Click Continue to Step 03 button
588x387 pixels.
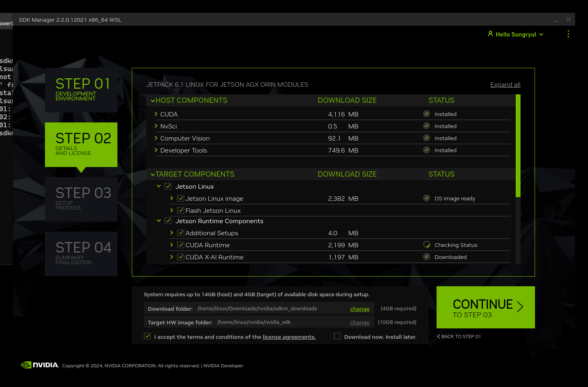click(x=486, y=307)
